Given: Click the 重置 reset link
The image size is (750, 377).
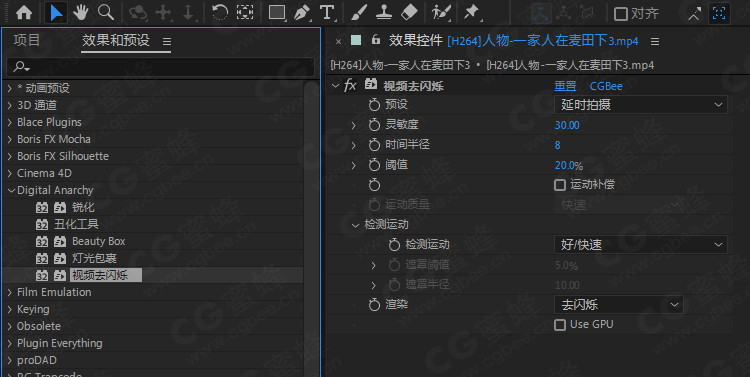Looking at the screenshot, I should click(565, 86).
